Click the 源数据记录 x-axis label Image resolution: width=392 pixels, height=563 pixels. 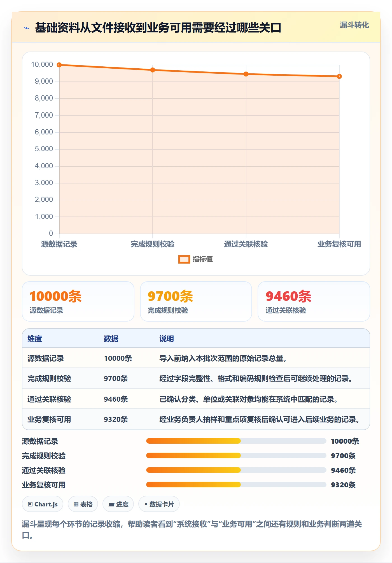(59, 244)
